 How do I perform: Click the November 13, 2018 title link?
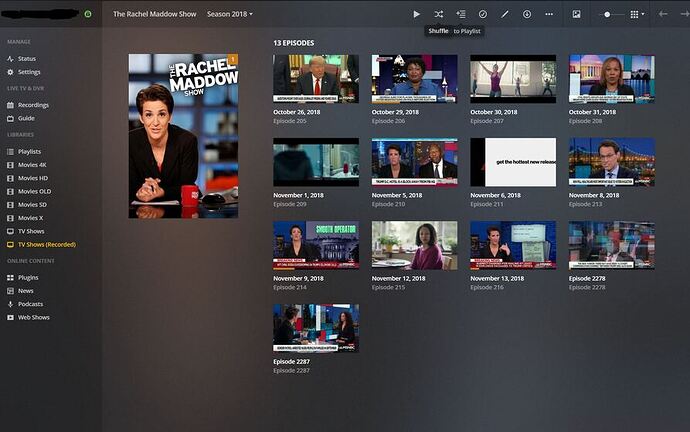click(497, 278)
